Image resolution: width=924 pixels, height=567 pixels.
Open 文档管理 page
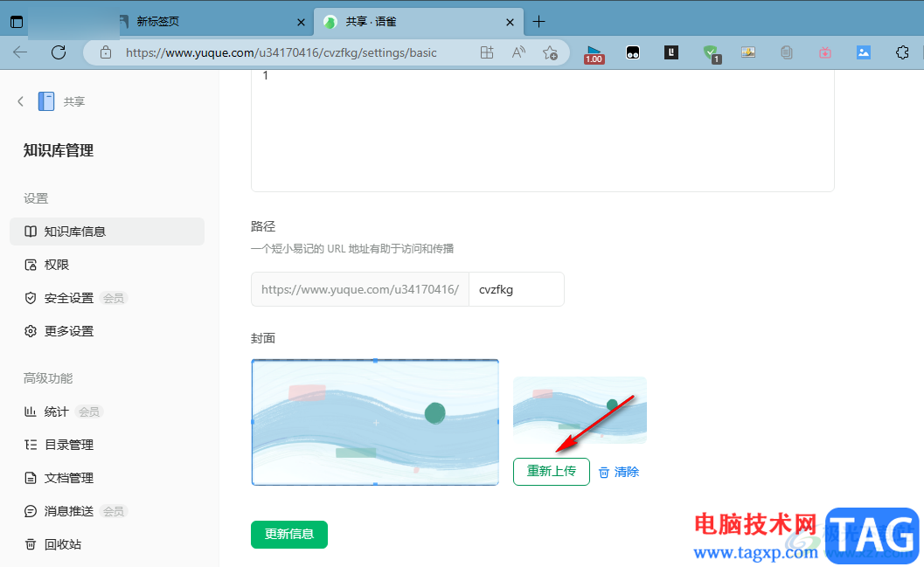(x=108, y=478)
